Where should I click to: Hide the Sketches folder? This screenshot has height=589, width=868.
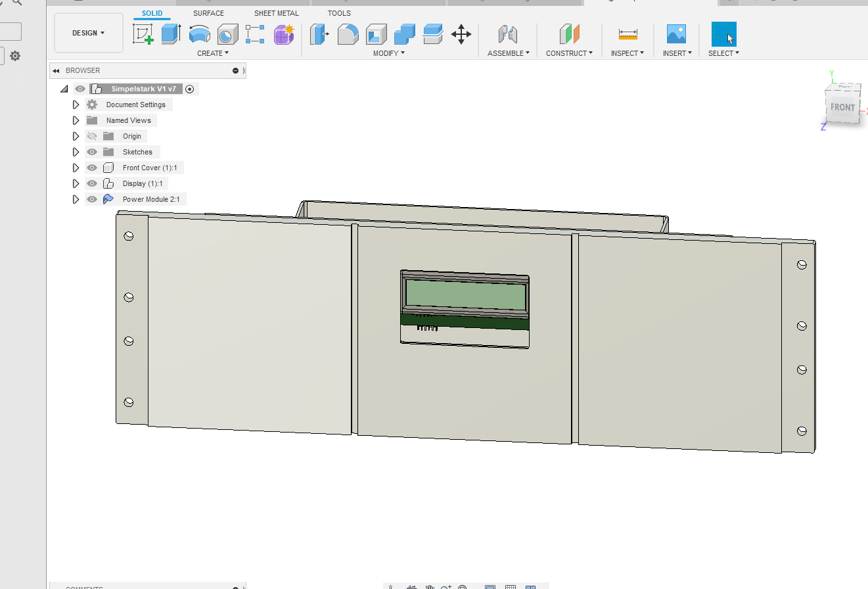click(92, 152)
